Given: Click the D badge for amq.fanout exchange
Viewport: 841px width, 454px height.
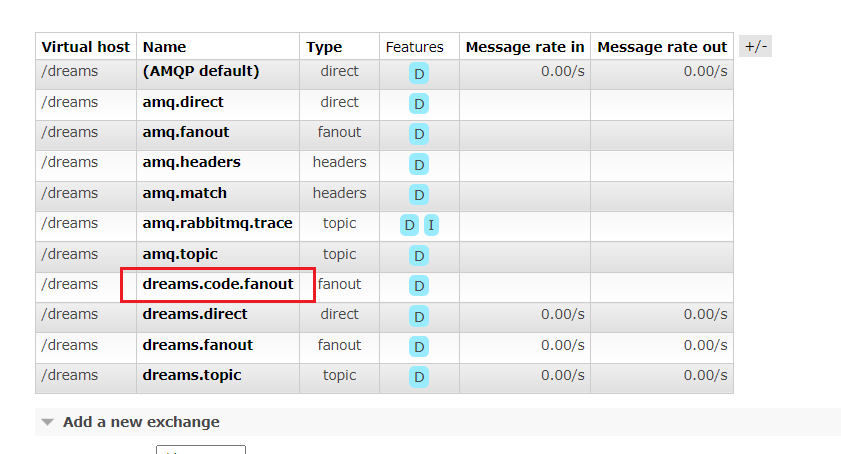Looking at the screenshot, I should (x=419, y=134).
